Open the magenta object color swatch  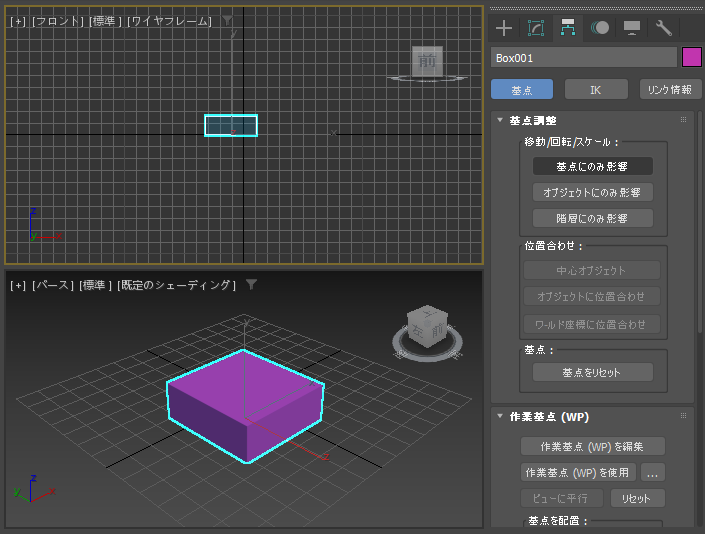[x=692, y=58]
